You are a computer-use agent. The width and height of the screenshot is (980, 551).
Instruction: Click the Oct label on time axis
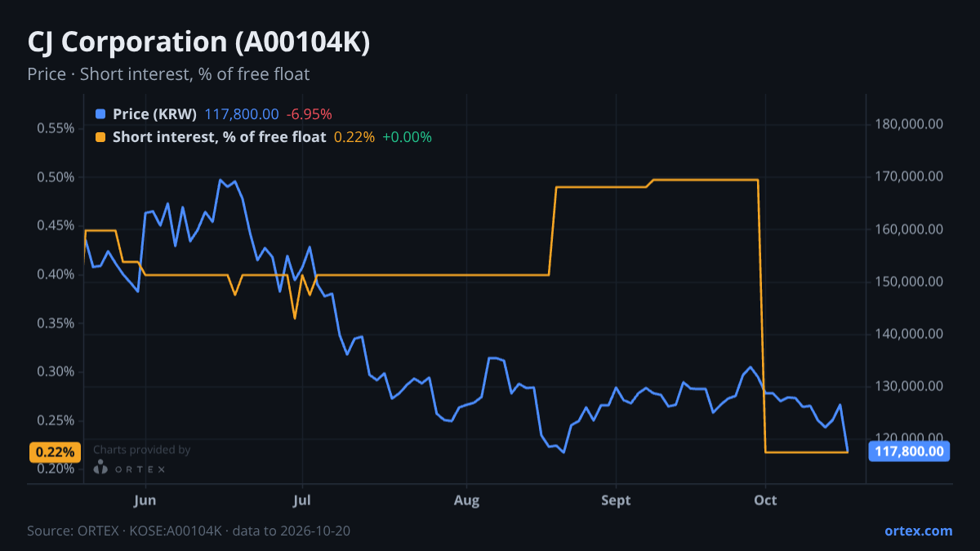(x=765, y=500)
